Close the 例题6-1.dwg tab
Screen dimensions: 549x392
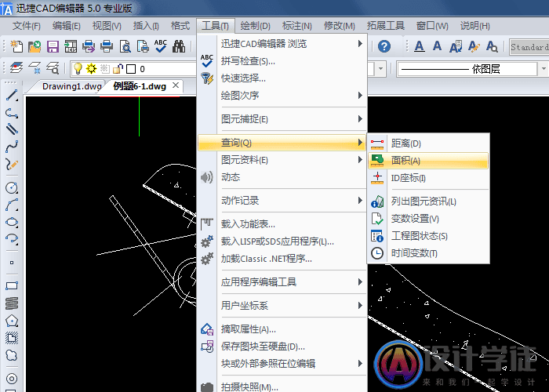click(x=176, y=85)
